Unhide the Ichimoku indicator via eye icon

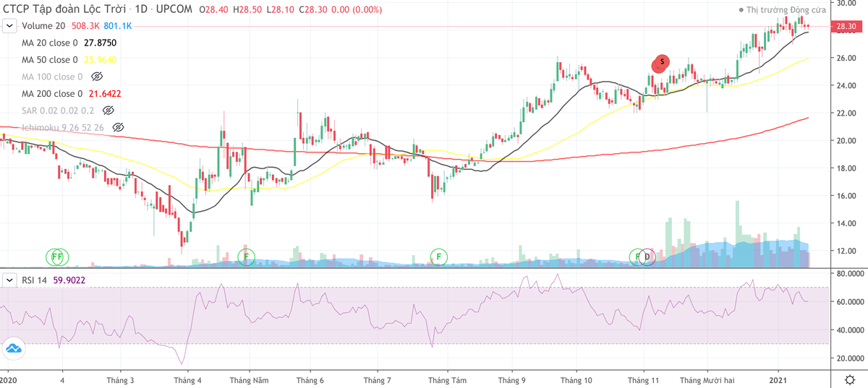coord(119,127)
